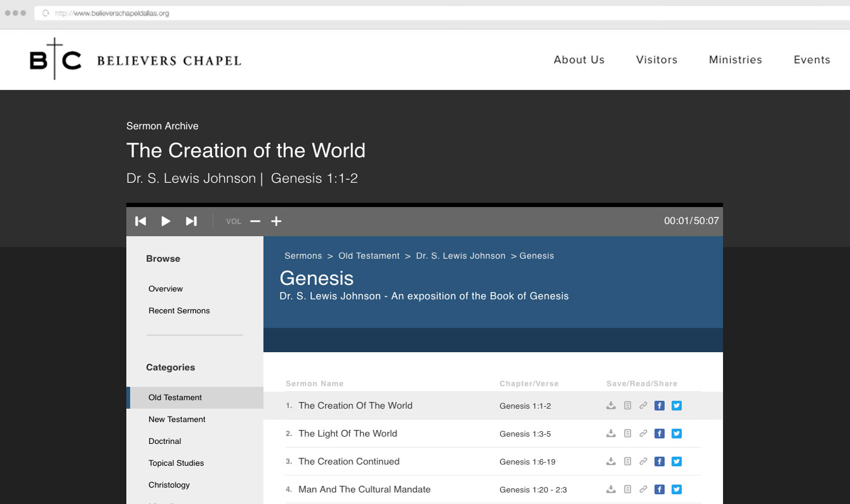Open the About Us menu

coord(579,60)
